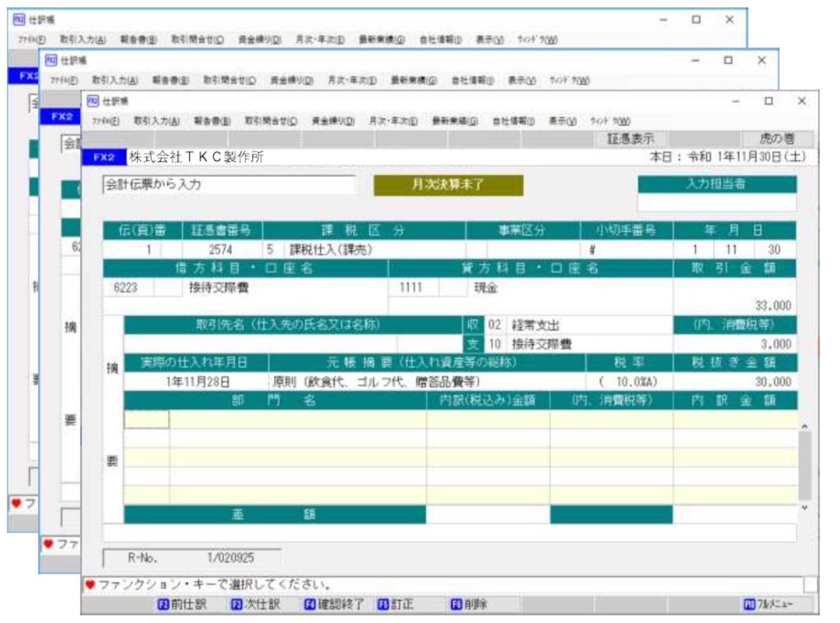Open the 最新業績(G) menu in the front window

click(x=455, y=121)
